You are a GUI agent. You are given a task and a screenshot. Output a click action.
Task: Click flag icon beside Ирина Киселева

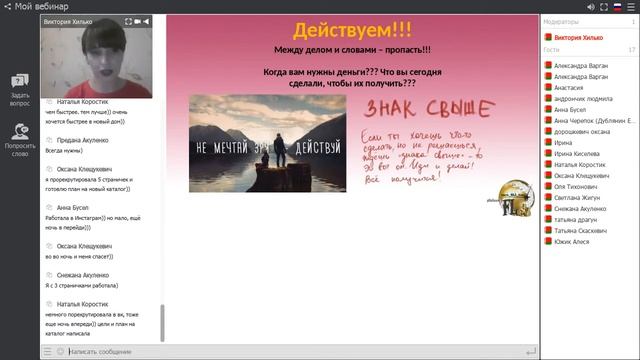[x=548, y=153]
